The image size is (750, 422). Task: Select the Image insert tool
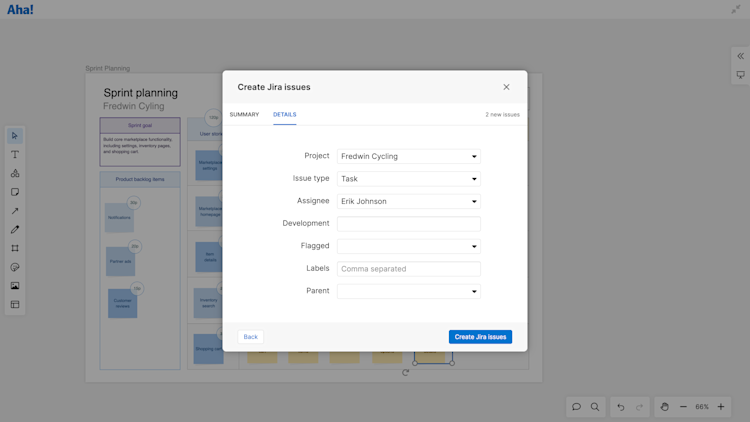[x=15, y=286]
